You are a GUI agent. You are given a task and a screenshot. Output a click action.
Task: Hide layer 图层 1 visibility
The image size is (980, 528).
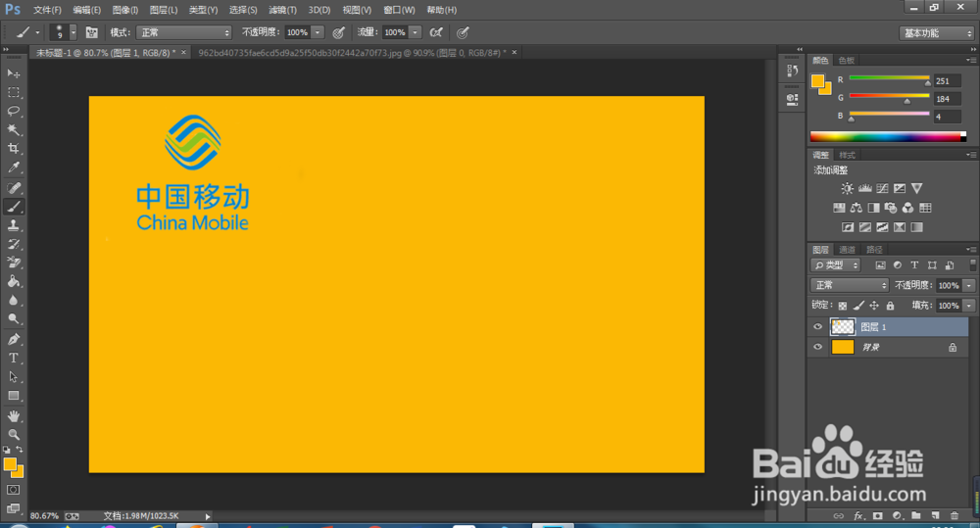(817, 327)
